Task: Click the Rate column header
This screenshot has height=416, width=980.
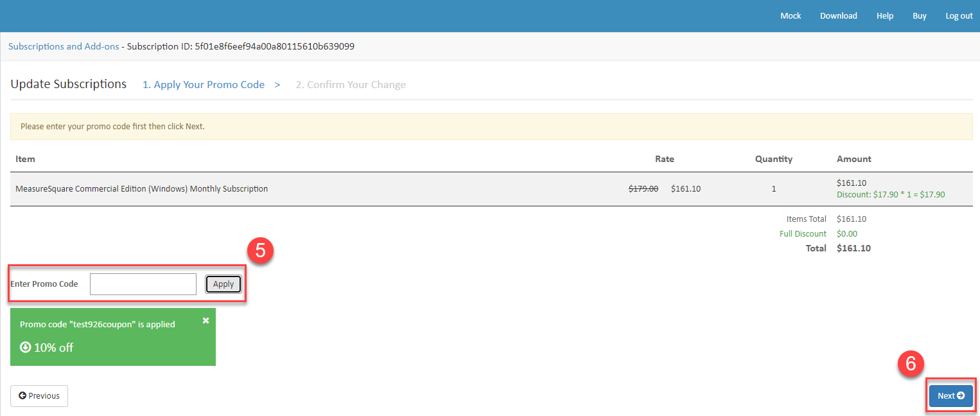Action: [x=665, y=159]
